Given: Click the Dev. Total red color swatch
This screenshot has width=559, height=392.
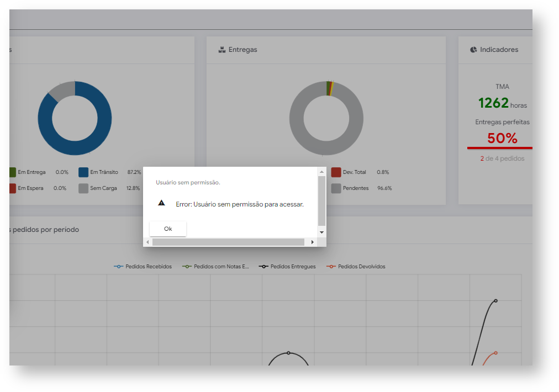Looking at the screenshot, I should pyautogui.click(x=336, y=172).
